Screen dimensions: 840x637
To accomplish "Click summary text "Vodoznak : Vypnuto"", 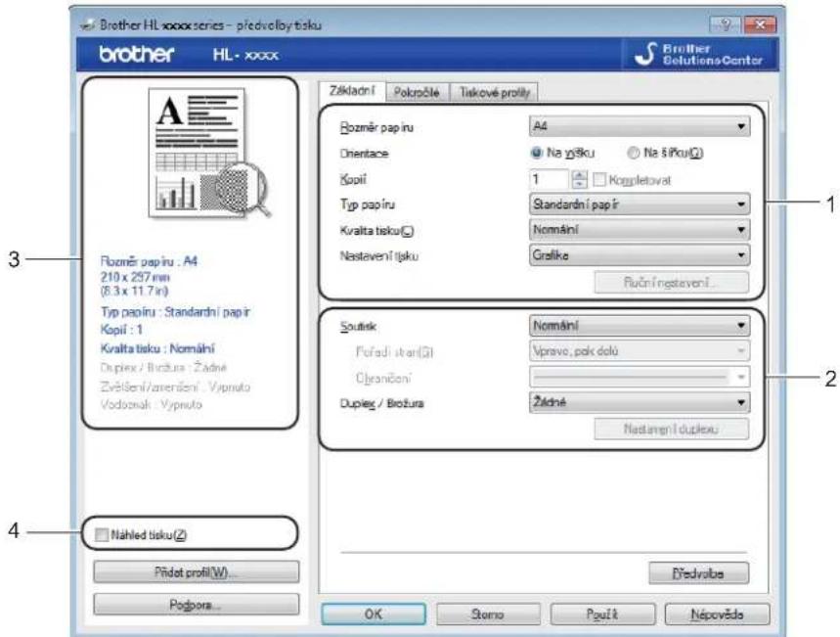I will point(152,404).
